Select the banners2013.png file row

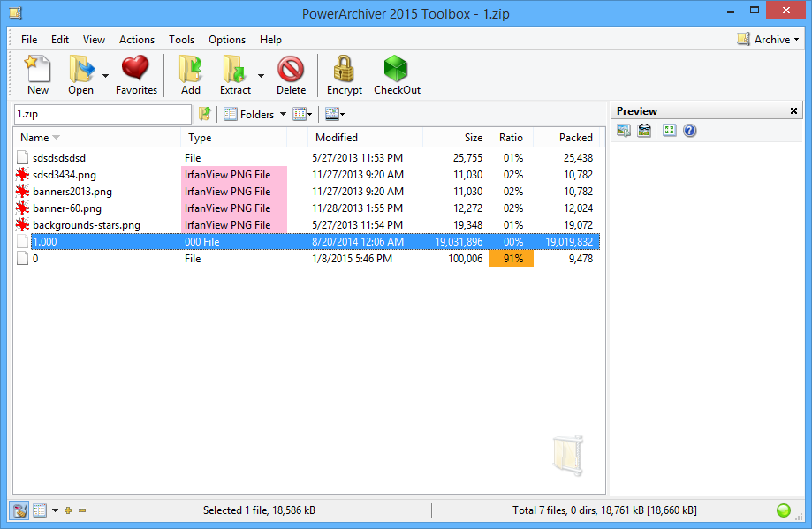[x=307, y=191]
